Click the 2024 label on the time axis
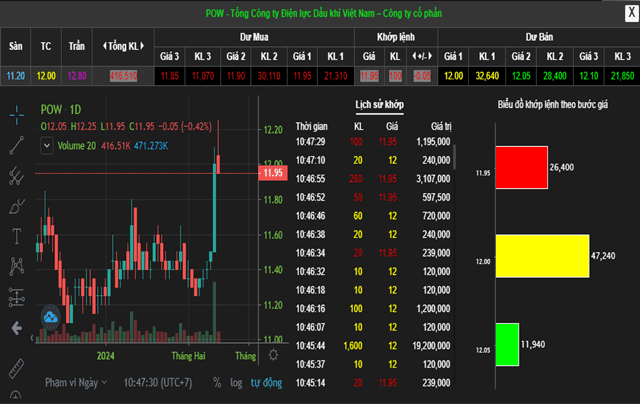 tap(105, 356)
